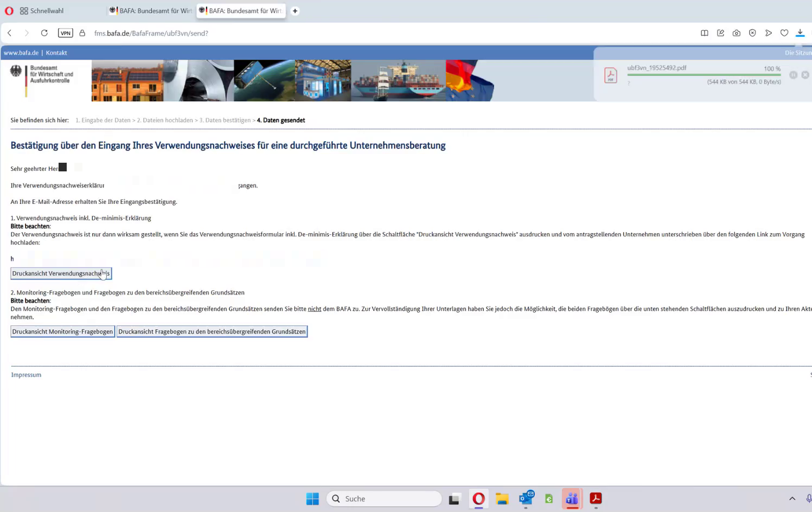Go forward to the next page
The height and width of the screenshot is (512, 812).
coord(27,33)
